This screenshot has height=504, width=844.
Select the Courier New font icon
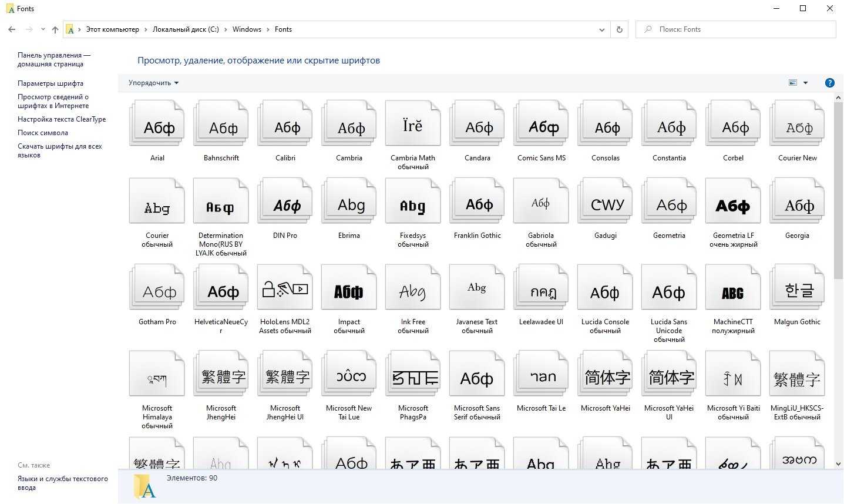(x=797, y=123)
